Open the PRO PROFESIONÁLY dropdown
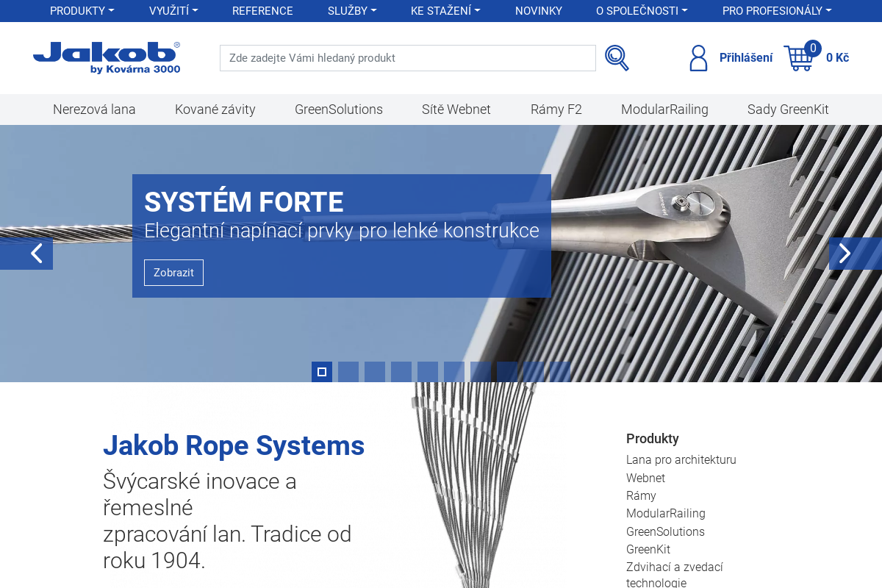Image resolution: width=882 pixels, height=588 pixels. click(x=776, y=11)
